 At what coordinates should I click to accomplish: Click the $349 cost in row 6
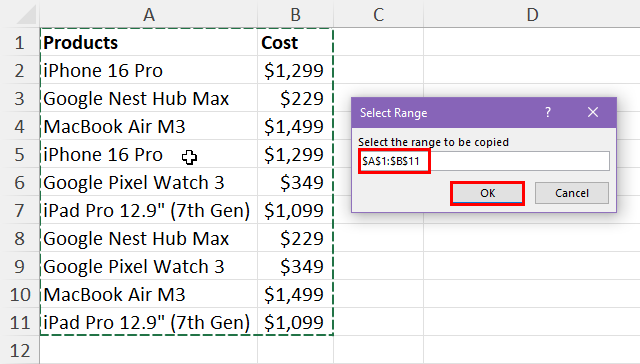tap(296, 182)
